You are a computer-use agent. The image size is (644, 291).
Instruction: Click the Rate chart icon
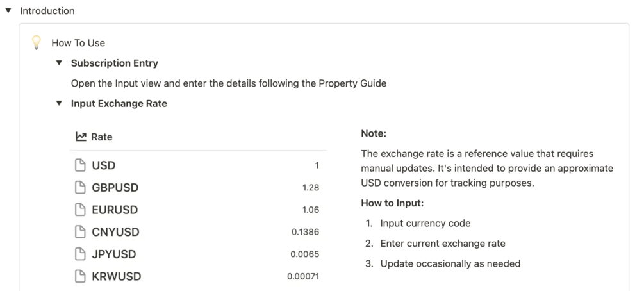point(81,137)
